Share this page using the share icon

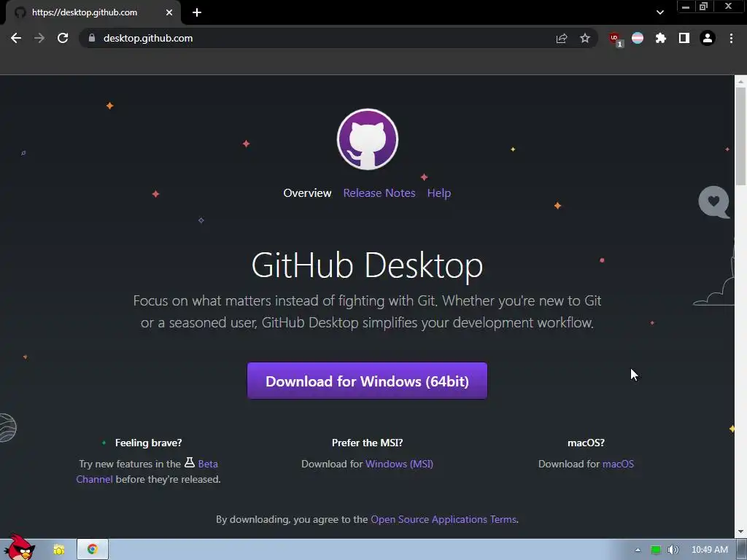562,38
